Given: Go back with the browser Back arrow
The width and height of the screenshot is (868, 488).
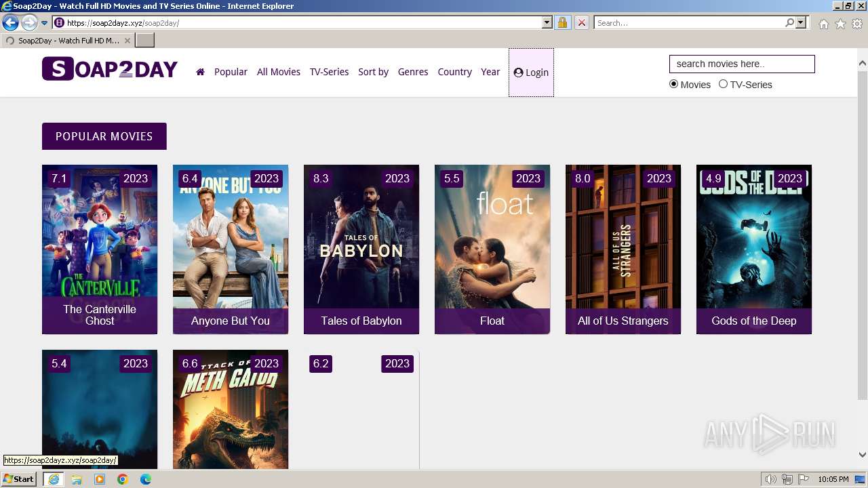Looking at the screenshot, I should (10, 23).
